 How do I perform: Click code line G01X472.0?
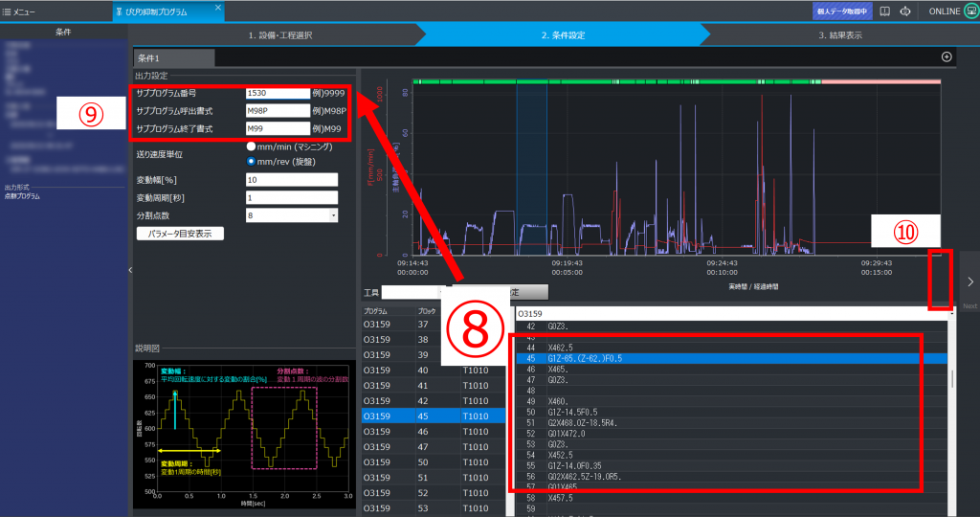point(731,434)
